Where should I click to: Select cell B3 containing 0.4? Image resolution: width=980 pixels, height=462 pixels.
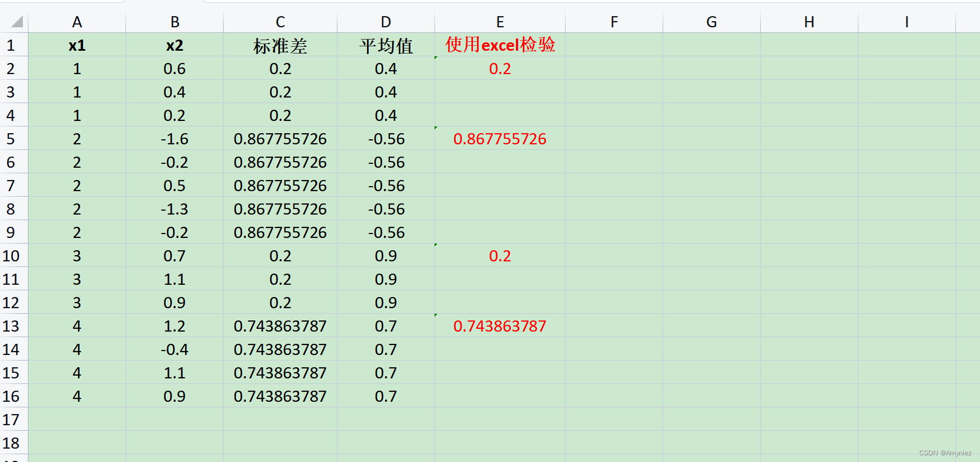(175, 92)
